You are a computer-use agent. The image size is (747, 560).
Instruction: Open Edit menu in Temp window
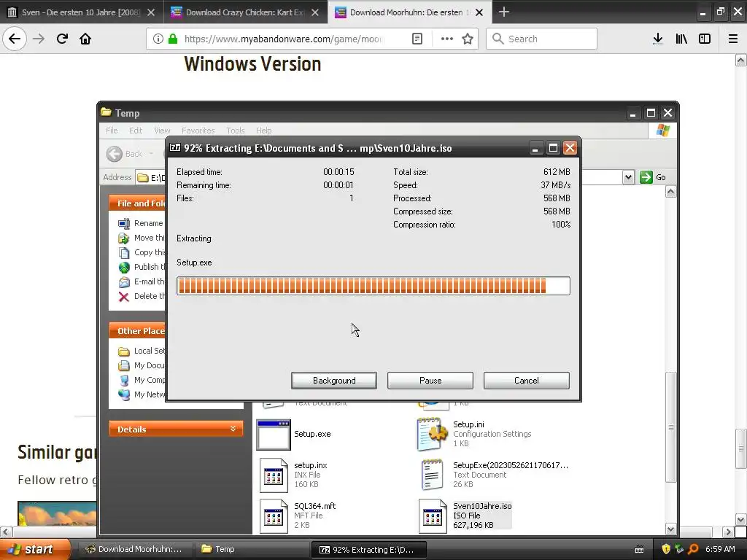[135, 131]
